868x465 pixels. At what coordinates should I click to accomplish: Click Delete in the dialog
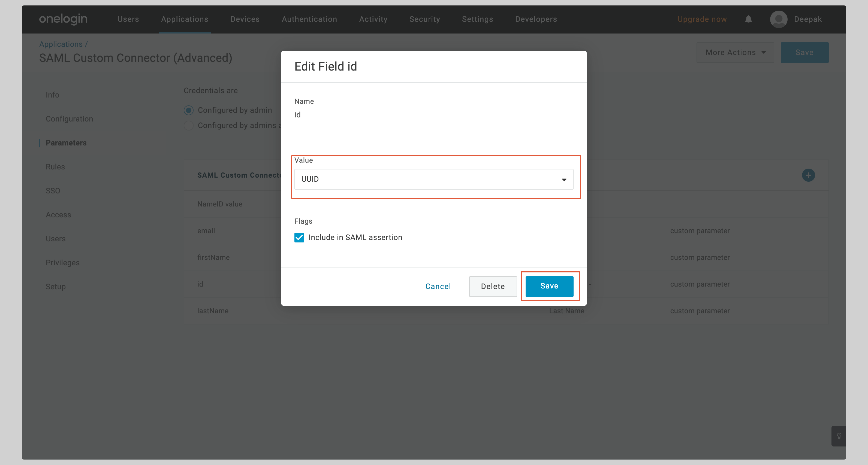(493, 286)
